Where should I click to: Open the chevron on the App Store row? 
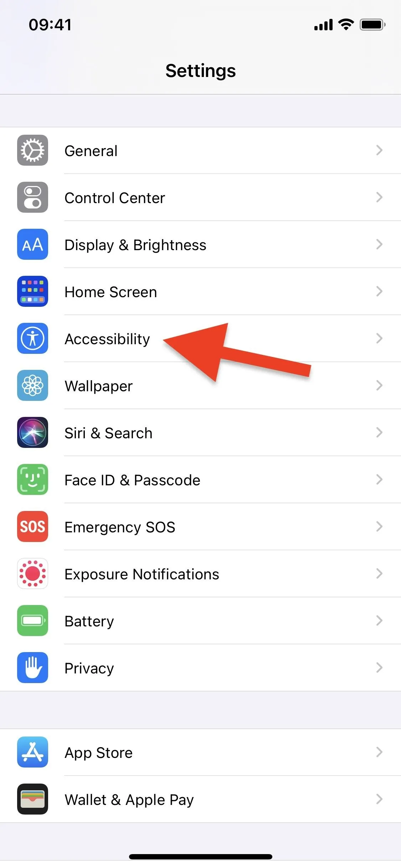(x=379, y=752)
